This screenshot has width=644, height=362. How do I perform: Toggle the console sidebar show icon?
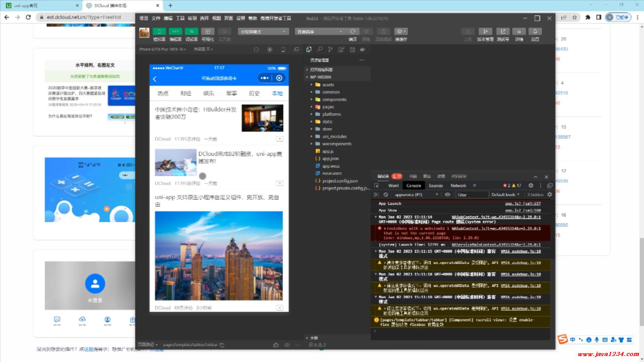point(376,194)
